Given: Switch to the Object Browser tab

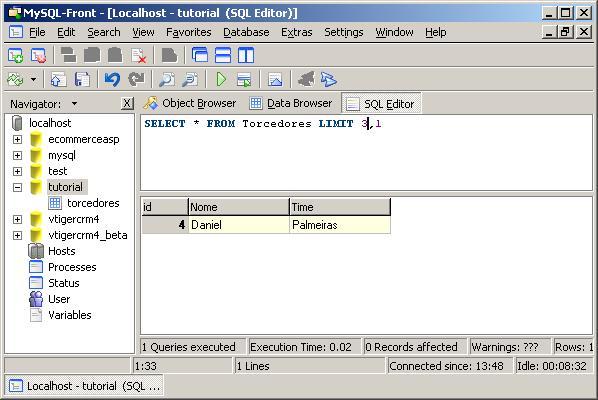Looking at the screenshot, I should pyautogui.click(x=190, y=103).
